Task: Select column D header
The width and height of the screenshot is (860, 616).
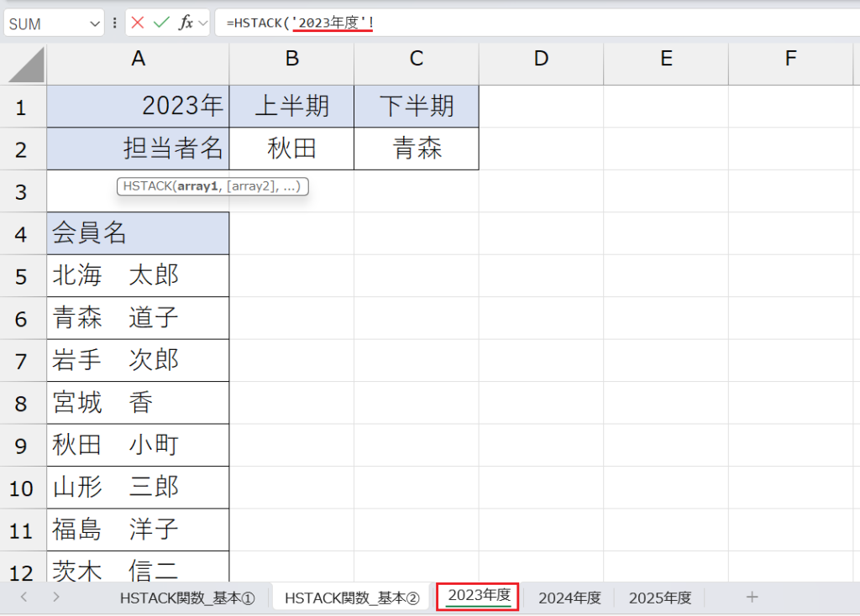Action: click(x=541, y=58)
